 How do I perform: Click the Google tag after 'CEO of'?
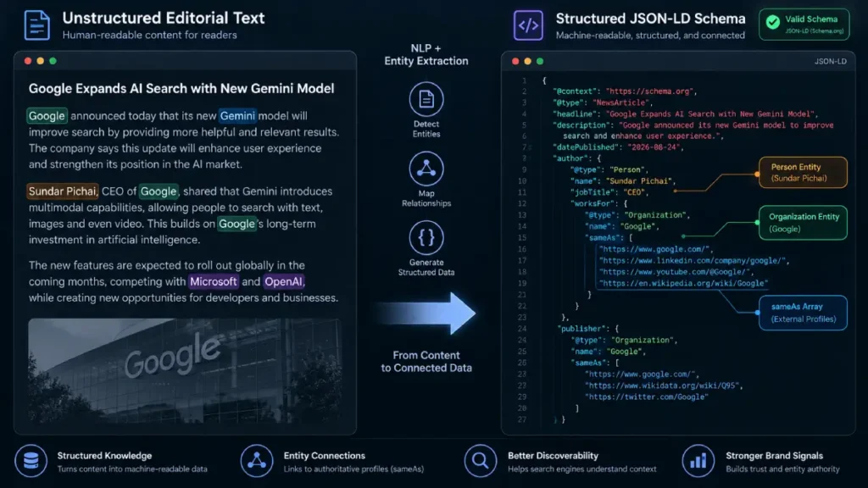click(159, 191)
